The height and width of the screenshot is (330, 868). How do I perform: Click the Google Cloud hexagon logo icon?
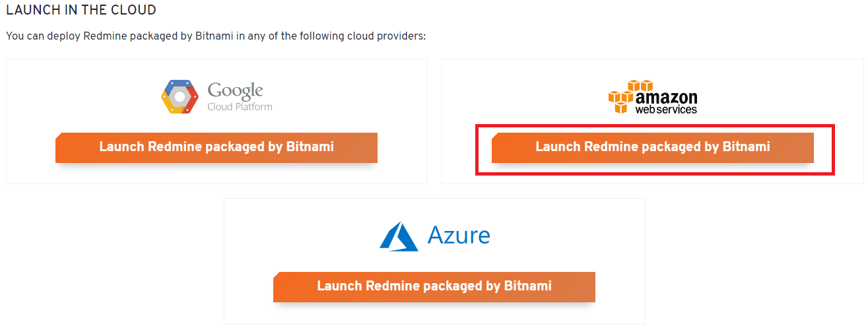click(x=180, y=97)
